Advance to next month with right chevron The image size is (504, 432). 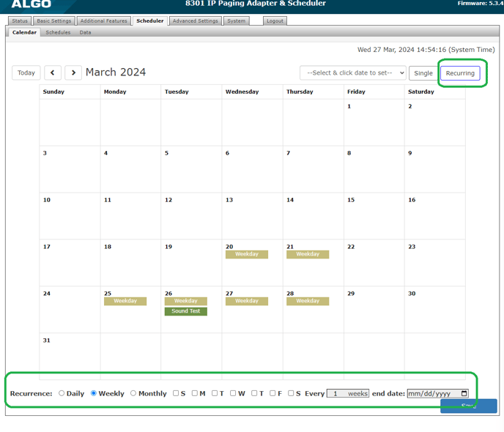[73, 73]
